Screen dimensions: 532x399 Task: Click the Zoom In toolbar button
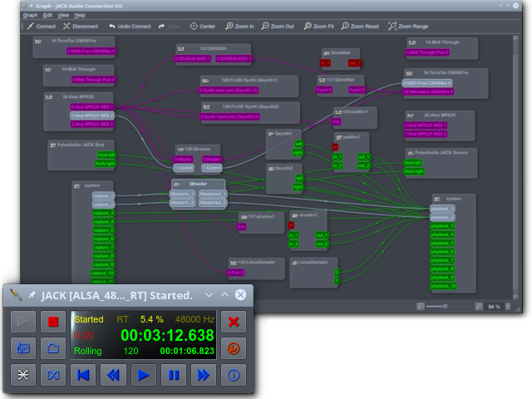click(240, 26)
